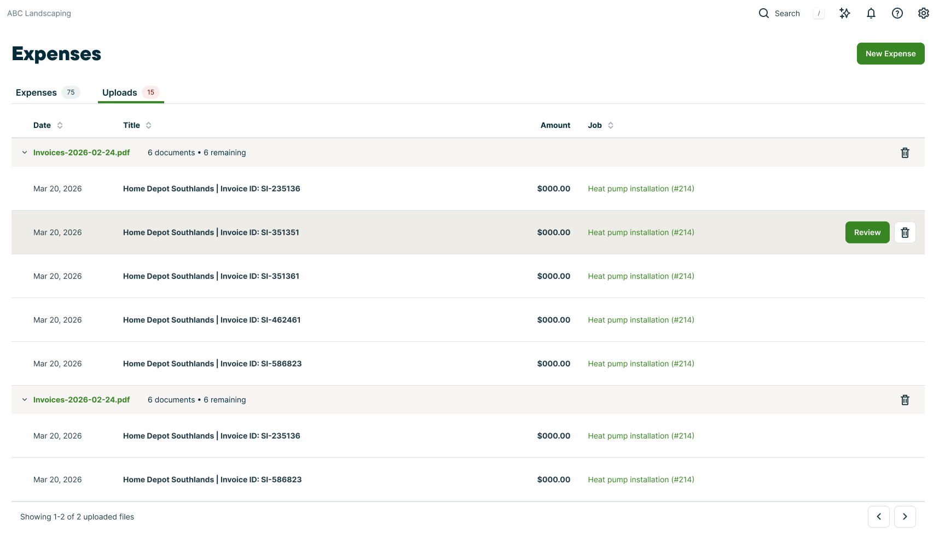Delete invoice SI-351351 row with trash icon

click(x=905, y=232)
